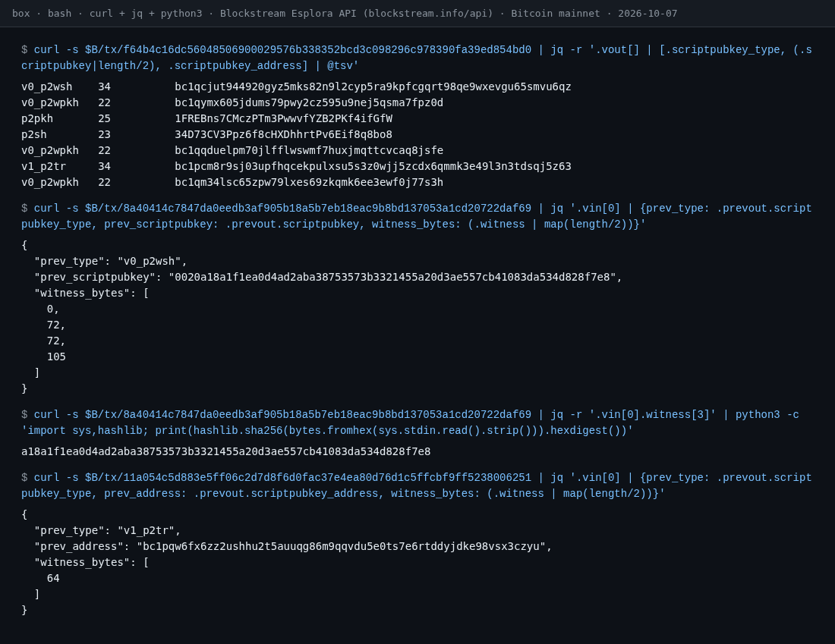Click the prev_scriptpubkey hex value 0020a18a1f

[x=392, y=278]
